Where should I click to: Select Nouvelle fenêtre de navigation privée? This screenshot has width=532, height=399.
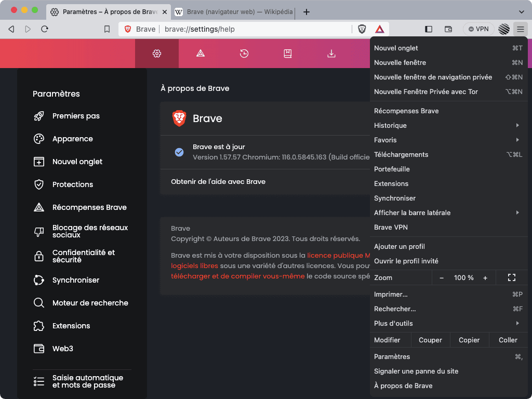coord(433,77)
